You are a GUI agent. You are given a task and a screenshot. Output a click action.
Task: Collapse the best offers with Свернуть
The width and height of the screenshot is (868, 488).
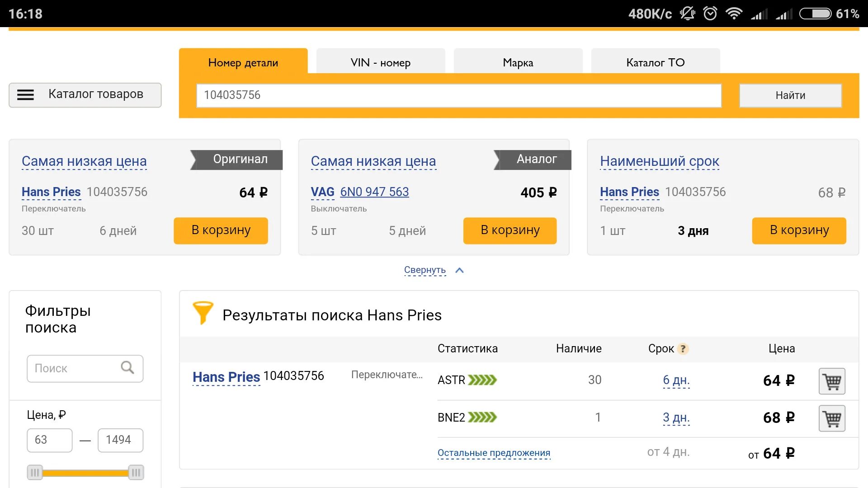click(x=425, y=270)
